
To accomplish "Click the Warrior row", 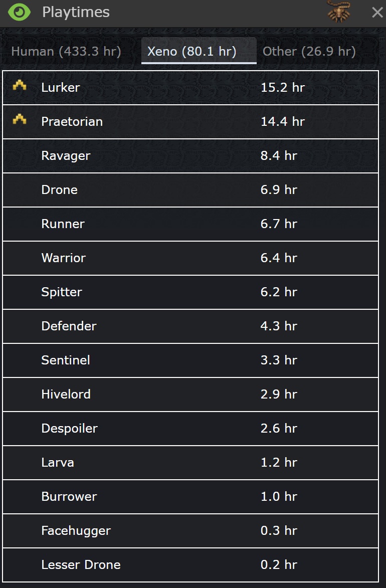I will point(190,258).
